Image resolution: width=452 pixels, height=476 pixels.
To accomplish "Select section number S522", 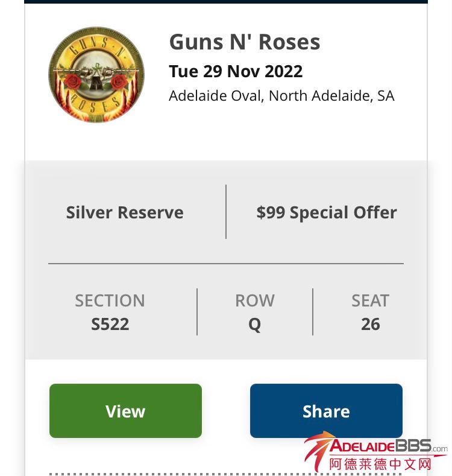I will point(110,325).
